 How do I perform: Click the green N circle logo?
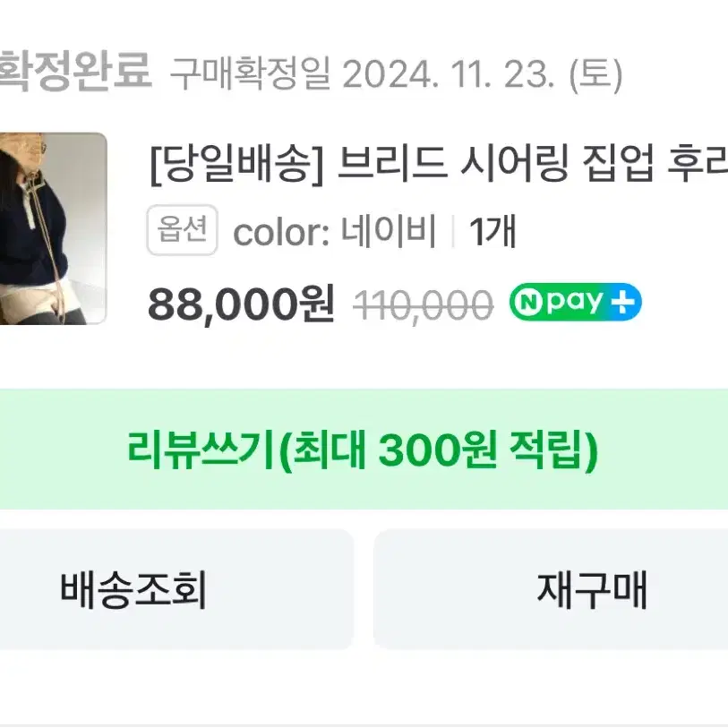529,303
